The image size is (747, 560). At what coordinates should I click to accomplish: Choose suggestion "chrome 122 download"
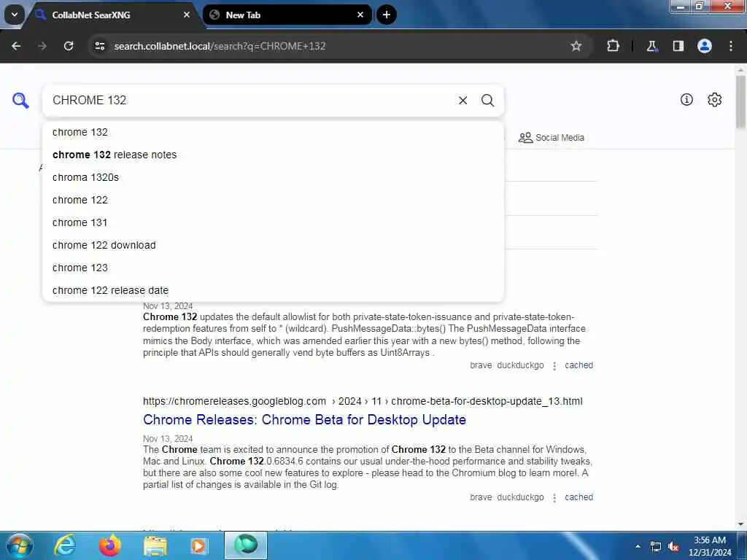[273, 245]
